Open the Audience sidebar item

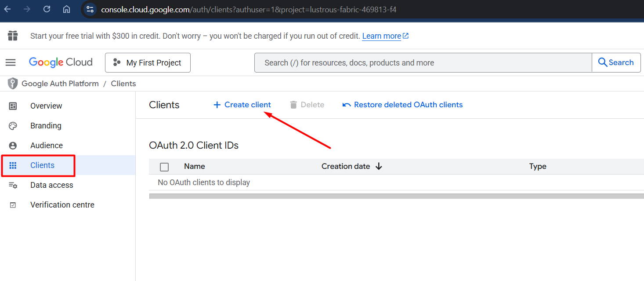pyautogui.click(x=68, y=146)
